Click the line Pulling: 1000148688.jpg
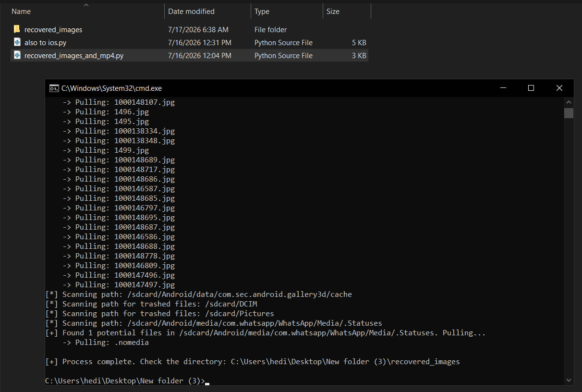 119,246
